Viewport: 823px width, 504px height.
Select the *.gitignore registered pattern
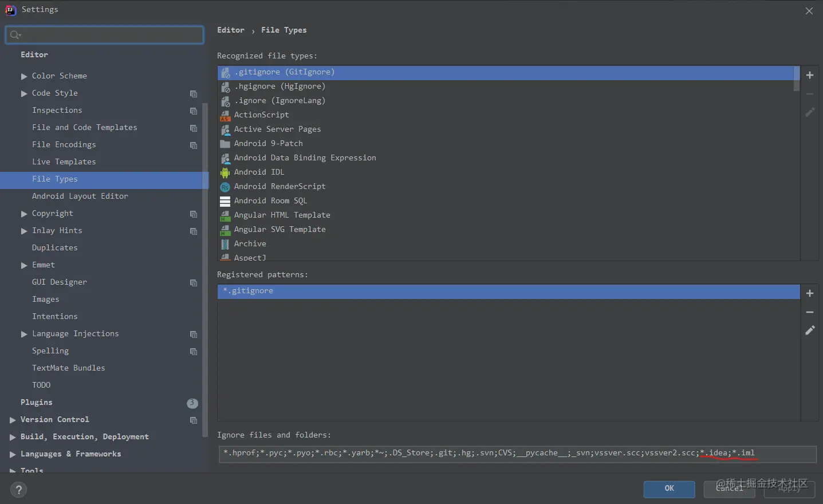coord(509,292)
